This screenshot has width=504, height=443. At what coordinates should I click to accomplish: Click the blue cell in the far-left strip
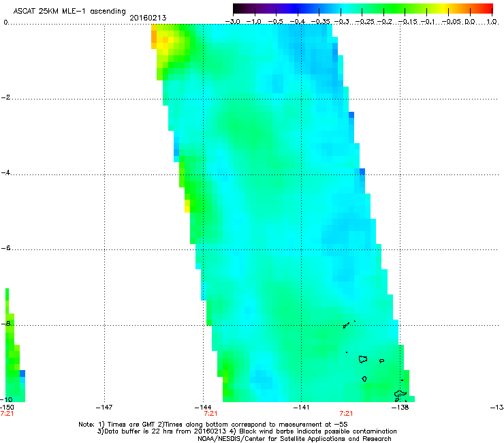[x=22, y=373]
